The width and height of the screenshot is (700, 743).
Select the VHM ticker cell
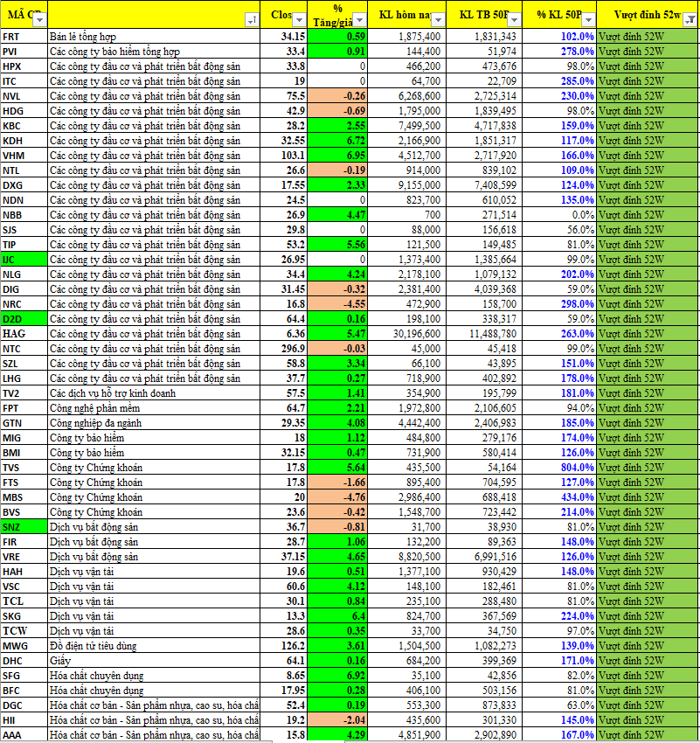[24, 156]
